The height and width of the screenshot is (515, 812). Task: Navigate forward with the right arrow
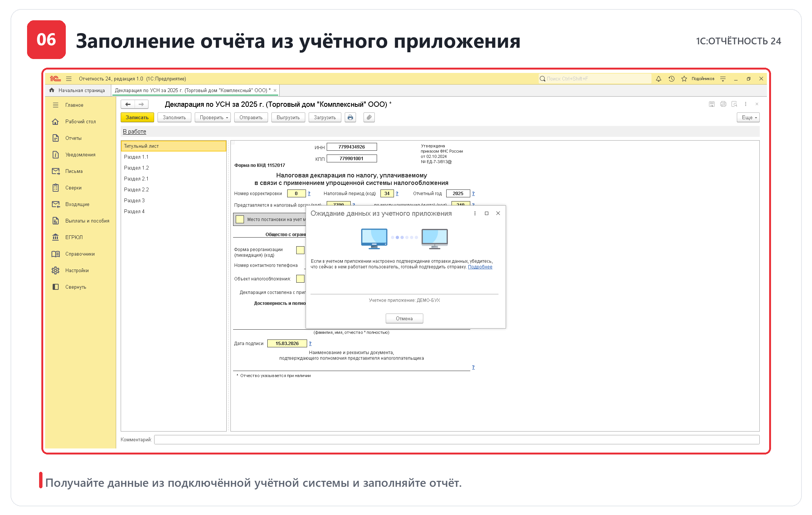pos(141,104)
